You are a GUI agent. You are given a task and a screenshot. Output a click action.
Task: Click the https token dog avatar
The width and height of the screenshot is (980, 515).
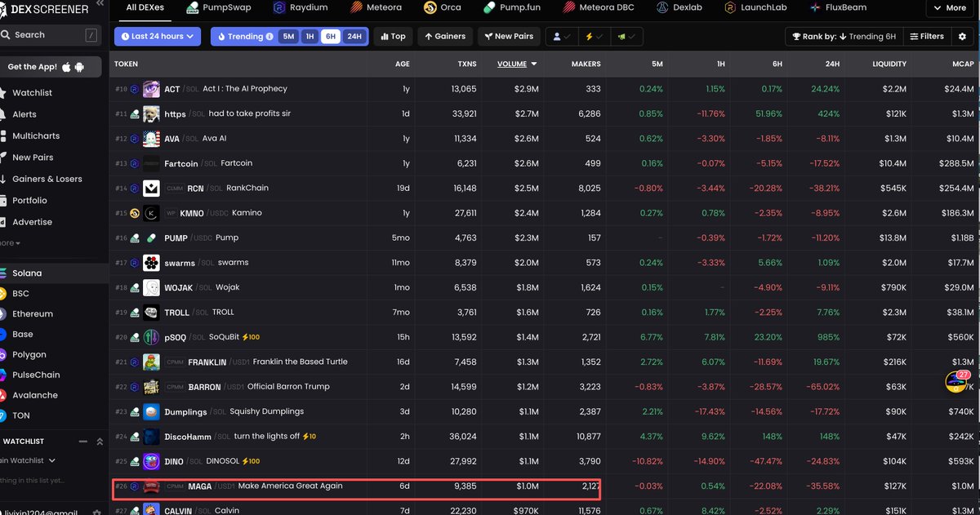151,113
